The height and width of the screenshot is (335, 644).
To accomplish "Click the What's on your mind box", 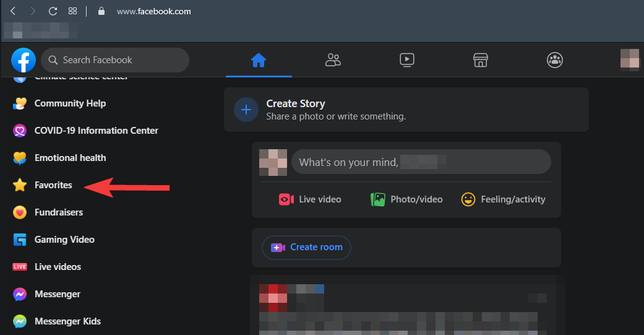I will click(421, 162).
